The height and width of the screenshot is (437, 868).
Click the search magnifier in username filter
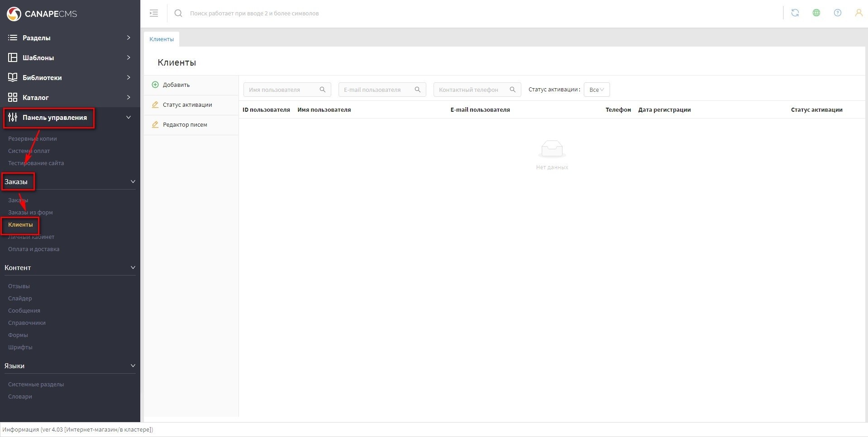(323, 90)
